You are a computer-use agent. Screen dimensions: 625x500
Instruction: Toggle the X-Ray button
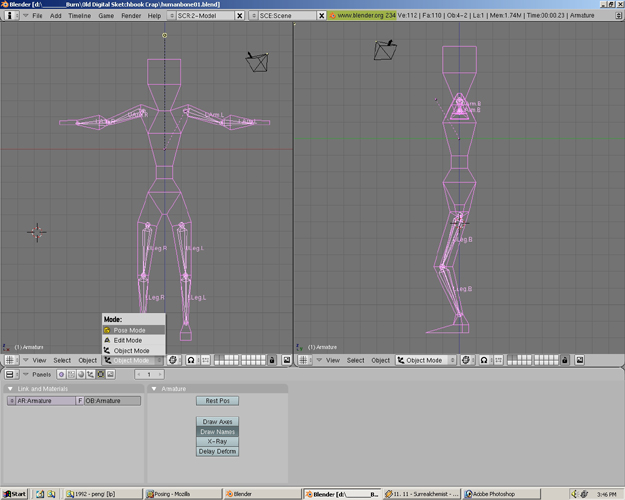tap(217, 441)
